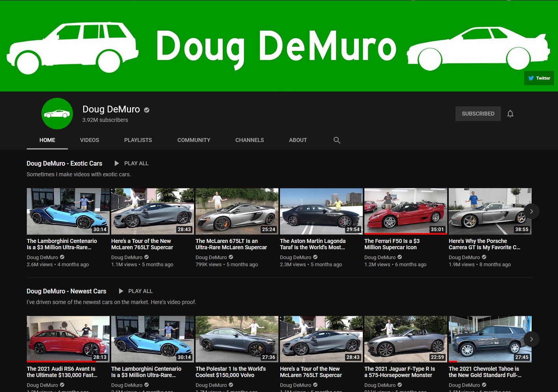The height and width of the screenshot is (392, 558).
Task: Open the COMMUNITY tab
Action: click(194, 140)
